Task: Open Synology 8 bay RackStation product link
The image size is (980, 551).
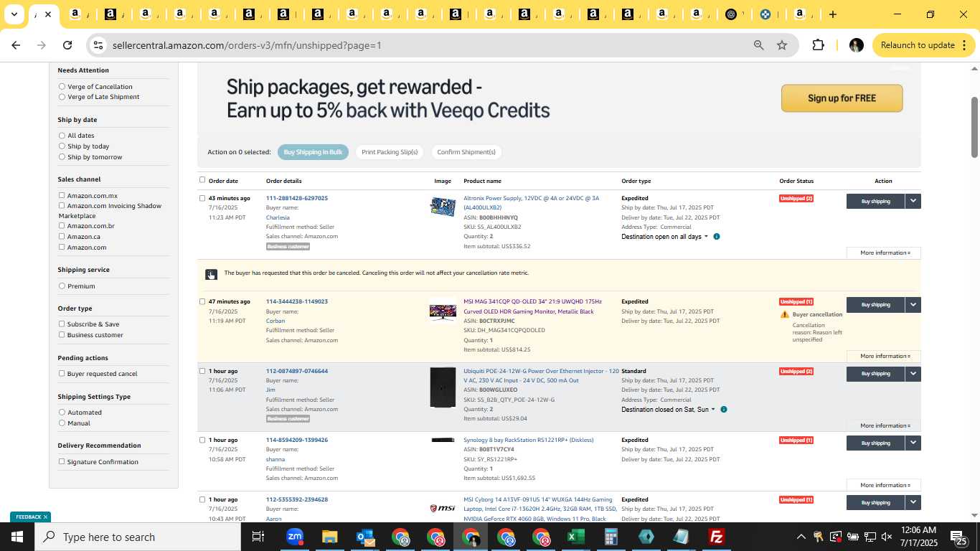Action: point(529,440)
